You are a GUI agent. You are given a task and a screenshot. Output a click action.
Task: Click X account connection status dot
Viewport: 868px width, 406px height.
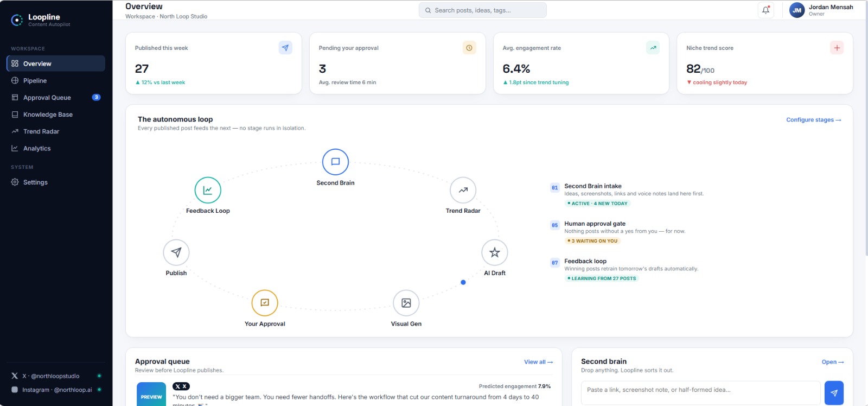coord(99,376)
